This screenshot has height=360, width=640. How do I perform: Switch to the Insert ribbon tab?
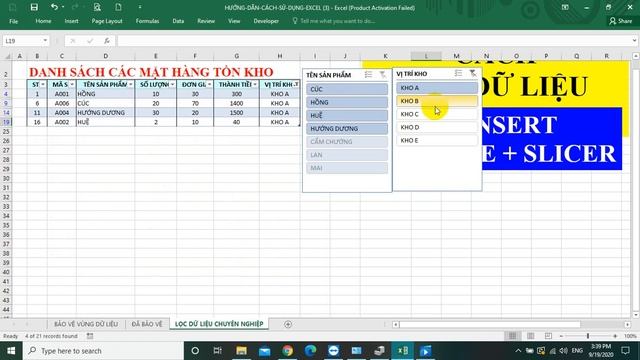point(71,21)
